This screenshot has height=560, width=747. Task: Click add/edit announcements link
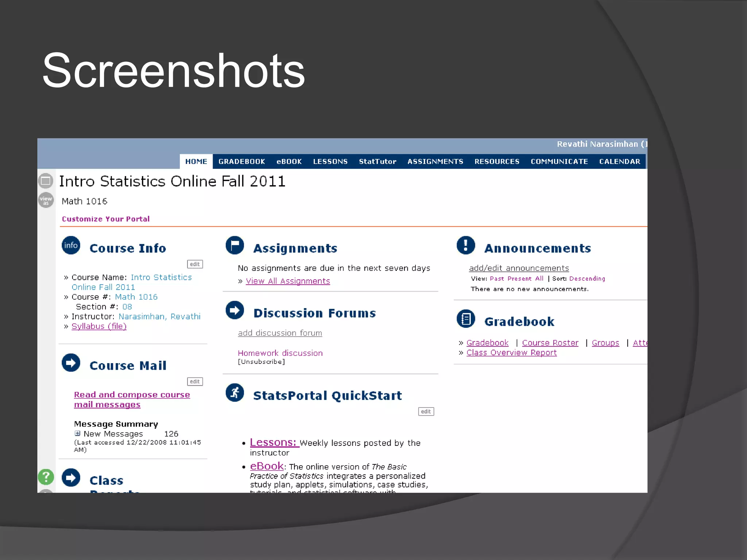click(519, 268)
